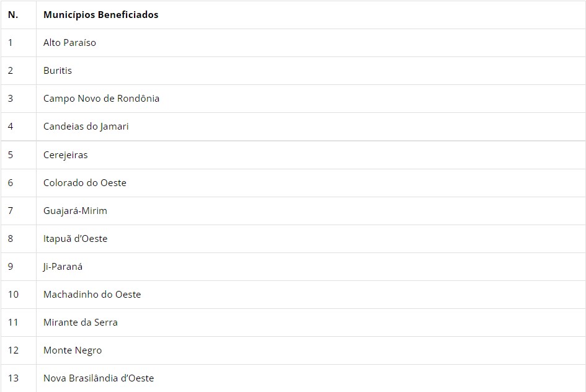Click the number 12 cell
This screenshot has width=586, height=392.
point(13,350)
